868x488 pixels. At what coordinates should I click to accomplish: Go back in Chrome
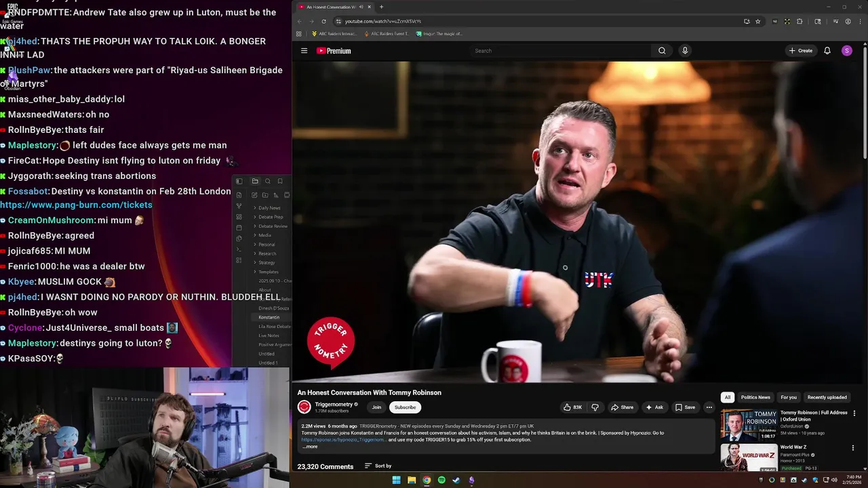point(299,21)
